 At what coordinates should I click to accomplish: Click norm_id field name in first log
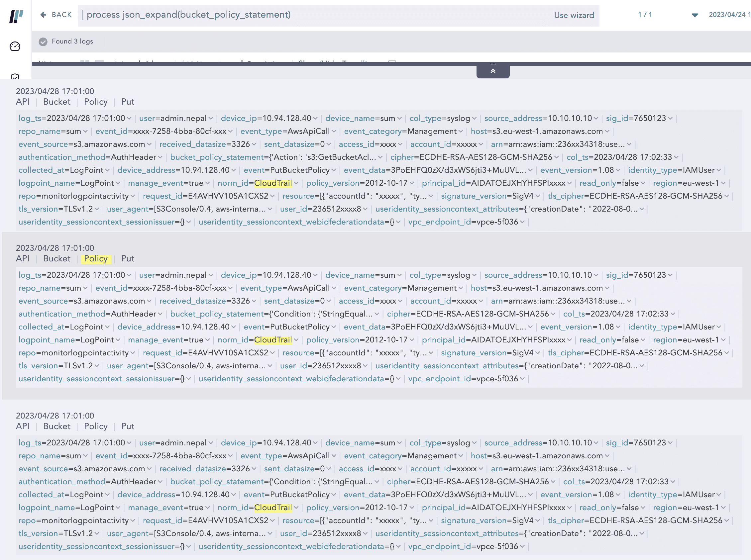pos(233,183)
